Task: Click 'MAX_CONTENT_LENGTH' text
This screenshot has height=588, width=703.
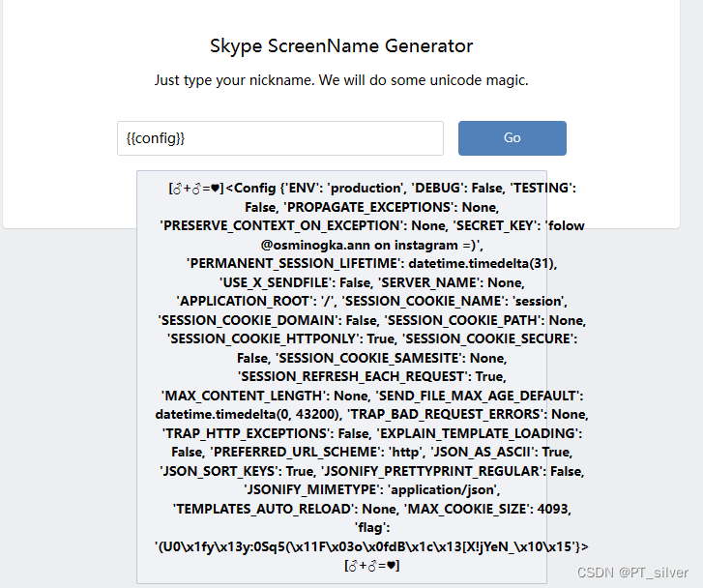Action: coord(244,397)
